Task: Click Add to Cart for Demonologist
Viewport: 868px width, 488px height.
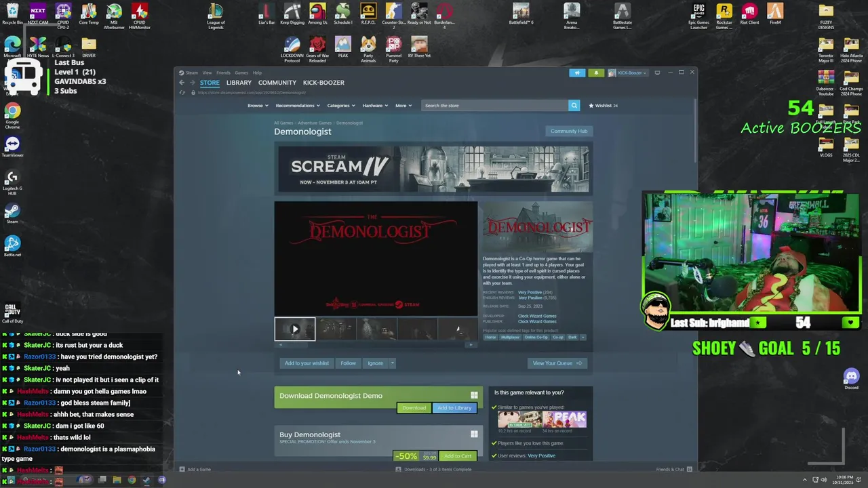Action: click(x=458, y=456)
